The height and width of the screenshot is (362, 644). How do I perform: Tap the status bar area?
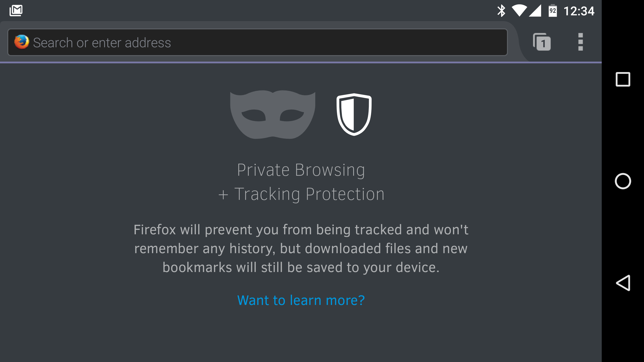(x=302, y=11)
